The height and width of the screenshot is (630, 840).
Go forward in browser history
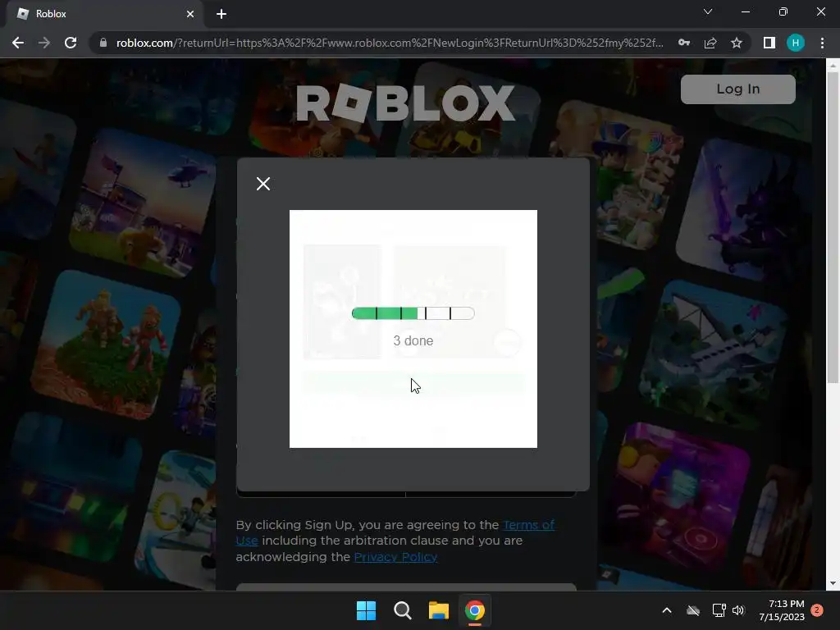[44, 43]
